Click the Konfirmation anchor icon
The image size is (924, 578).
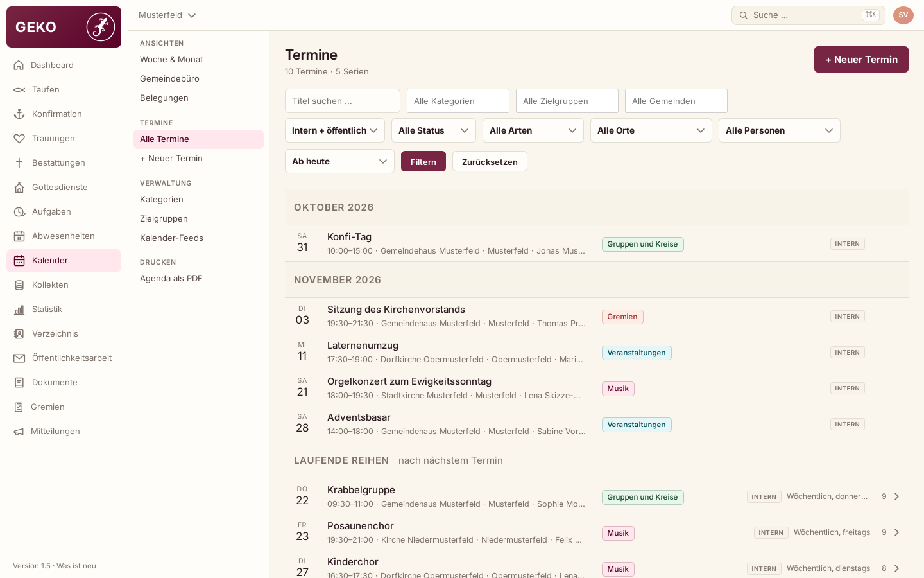click(19, 114)
